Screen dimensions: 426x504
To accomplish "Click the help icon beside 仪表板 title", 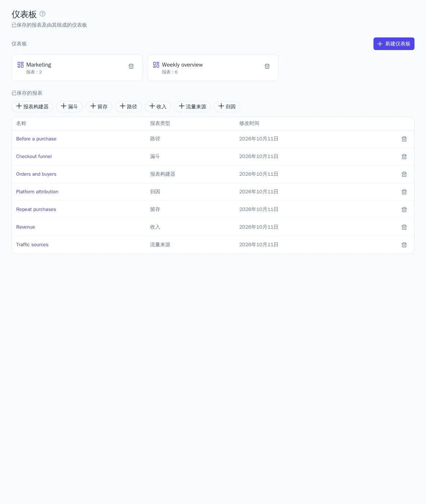I will tap(42, 14).
